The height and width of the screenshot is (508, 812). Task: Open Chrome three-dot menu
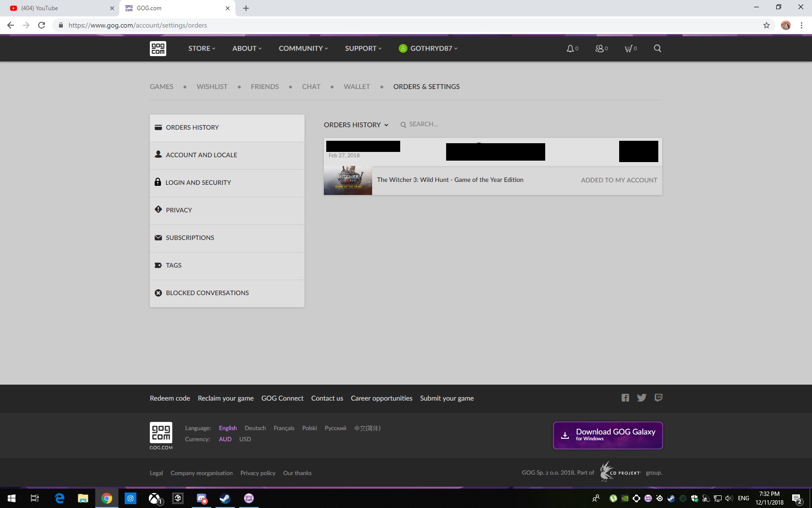point(801,25)
